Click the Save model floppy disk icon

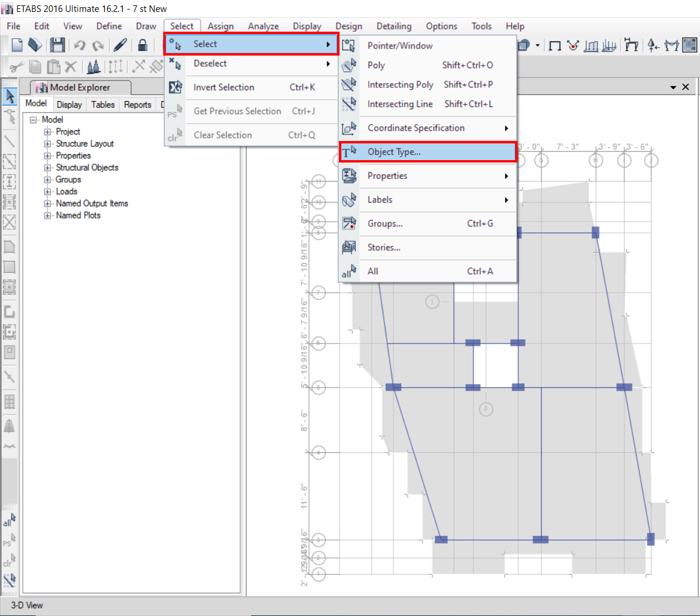point(57,45)
